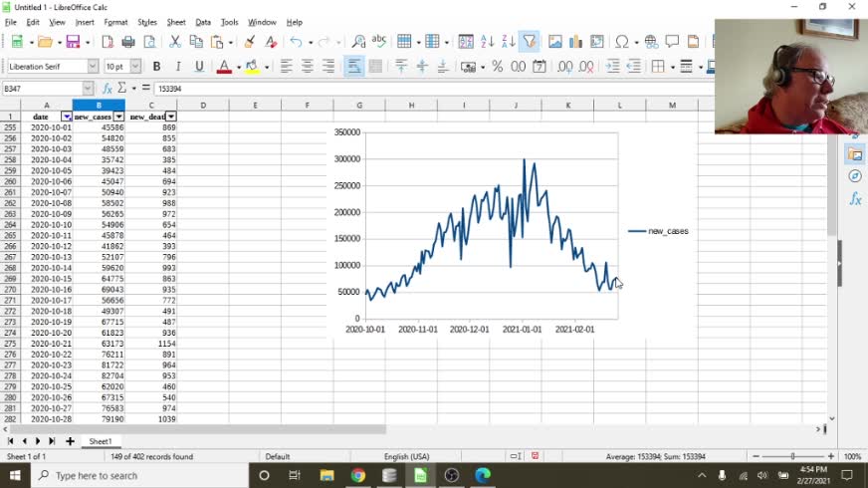Screen dimensions: 868x488
Task: Toggle selection mode icon in status bar
Action: point(516,456)
